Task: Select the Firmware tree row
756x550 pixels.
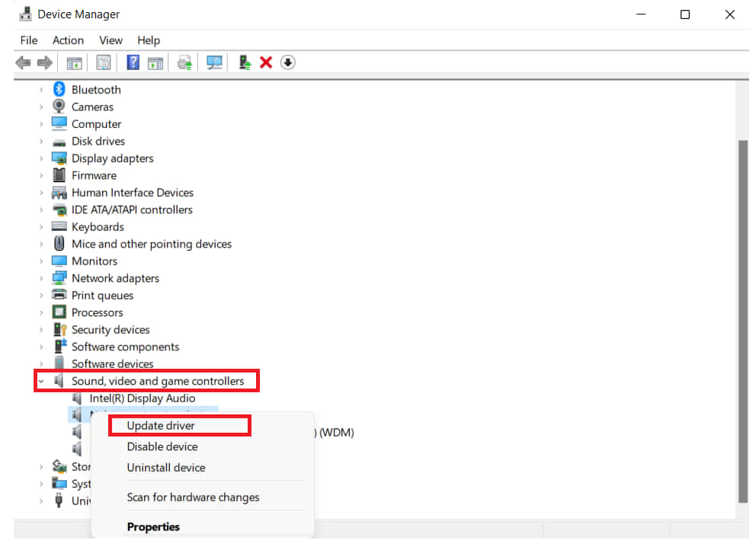Action: click(94, 175)
